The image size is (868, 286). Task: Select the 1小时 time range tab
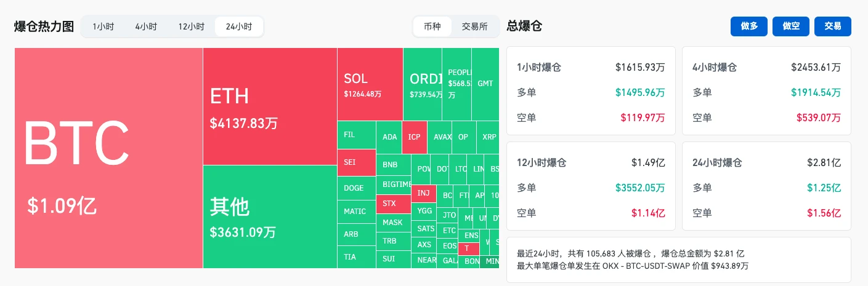103,26
